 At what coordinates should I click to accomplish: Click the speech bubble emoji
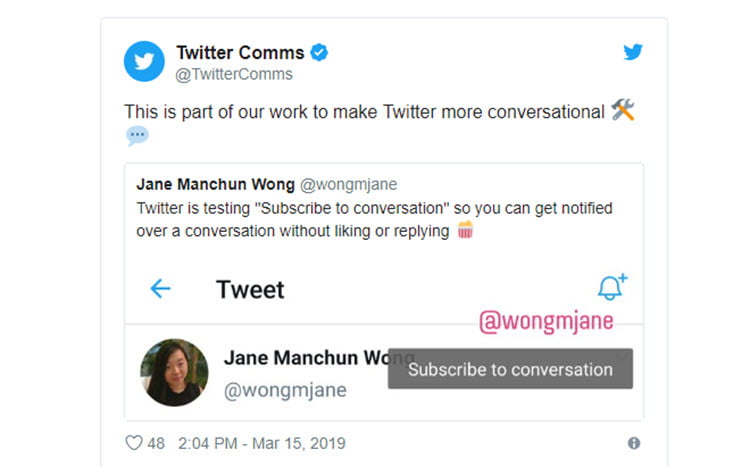(x=137, y=135)
